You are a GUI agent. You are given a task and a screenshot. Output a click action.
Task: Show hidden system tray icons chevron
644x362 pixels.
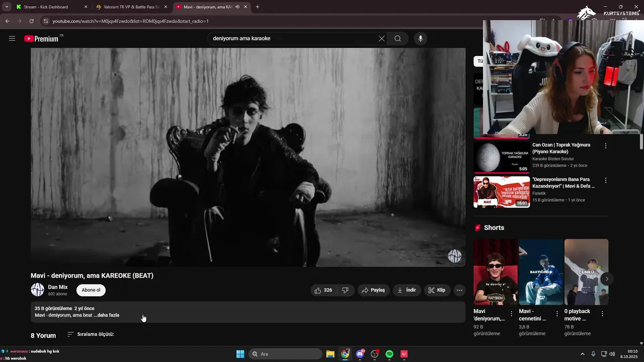583,354
